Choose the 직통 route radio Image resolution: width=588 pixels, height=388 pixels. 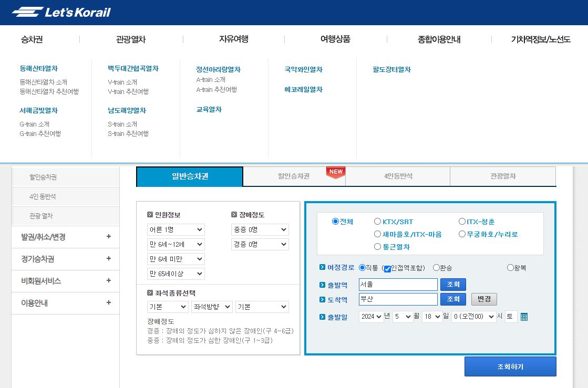[x=362, y=267]
